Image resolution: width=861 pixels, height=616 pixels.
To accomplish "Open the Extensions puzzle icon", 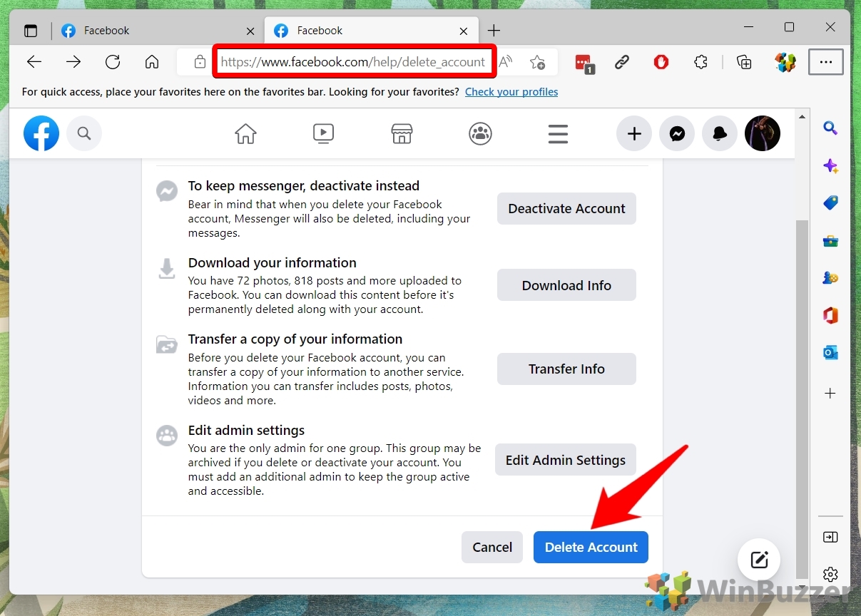I will [700, 62].
